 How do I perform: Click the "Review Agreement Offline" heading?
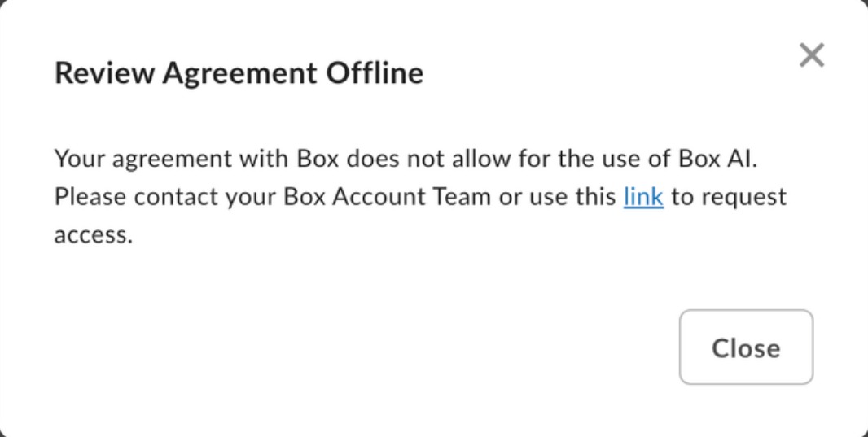[239, 73]
